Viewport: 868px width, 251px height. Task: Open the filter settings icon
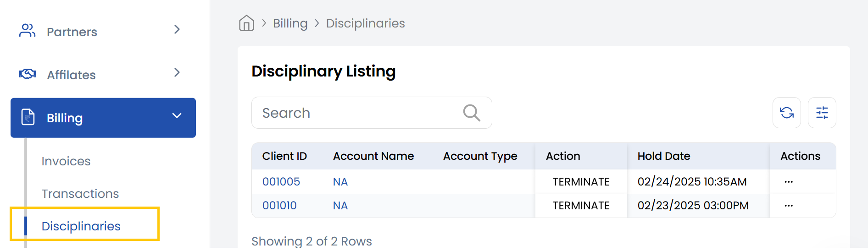(x=822, y=113)
